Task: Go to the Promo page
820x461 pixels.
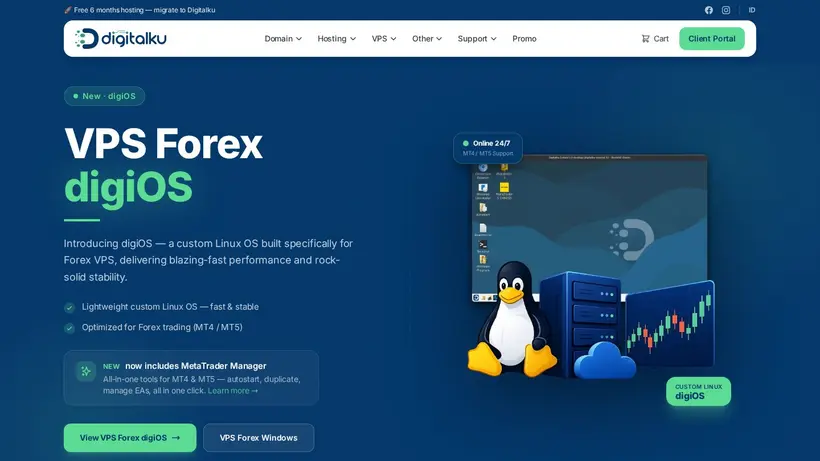Action: click(x=524, y=39)
